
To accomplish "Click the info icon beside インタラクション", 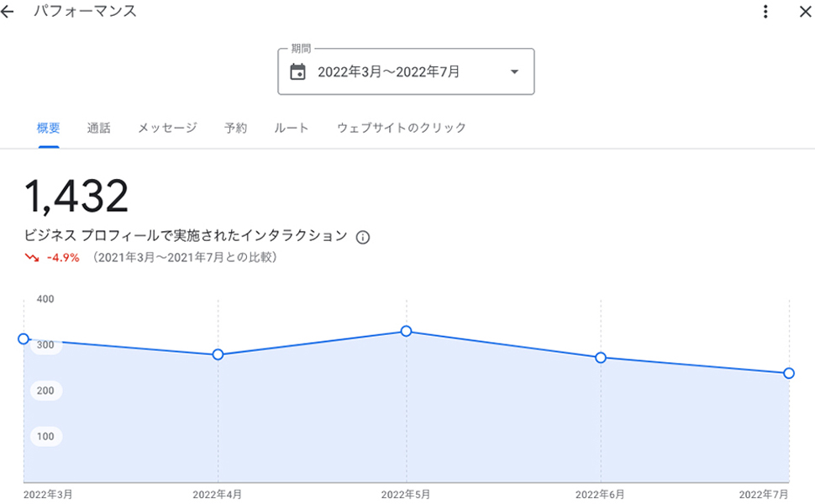I will tap(363, 237).
